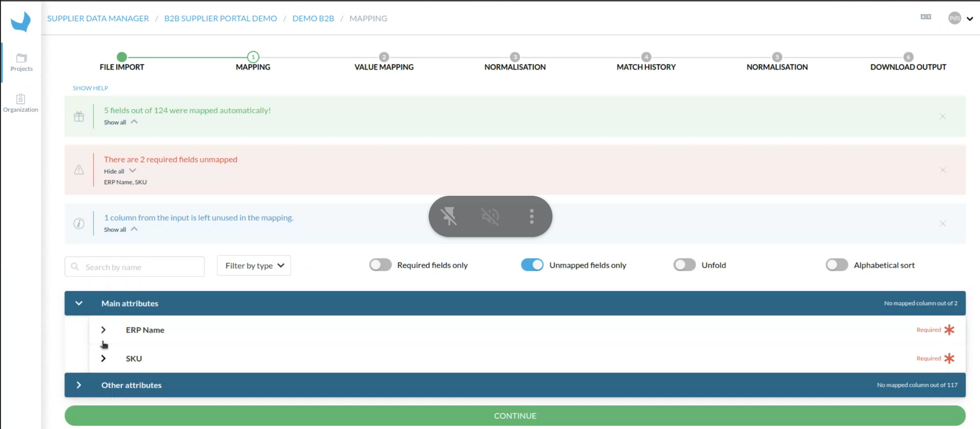Click the muted speaker icon in overlay
The height and width of the screenshot is (429, 980).
490,216
